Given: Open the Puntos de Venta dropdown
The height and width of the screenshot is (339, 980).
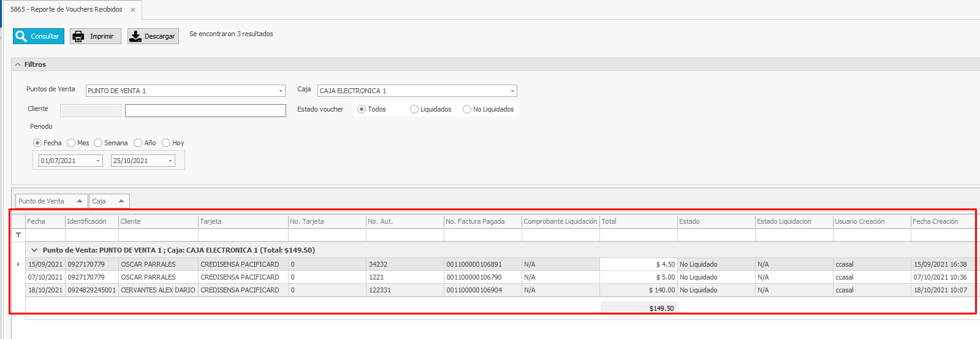Looking at the screenshot, I should tap(281, 91).
